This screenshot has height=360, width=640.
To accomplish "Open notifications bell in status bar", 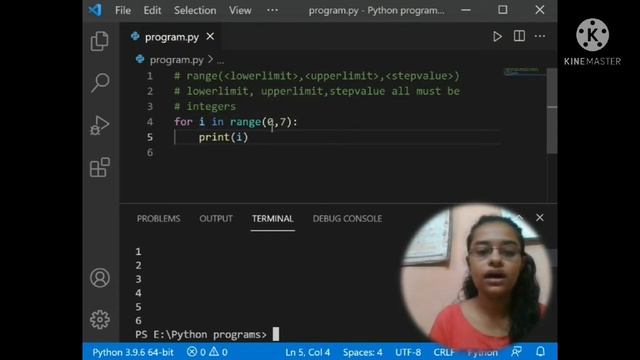I will tap(540, 351).
